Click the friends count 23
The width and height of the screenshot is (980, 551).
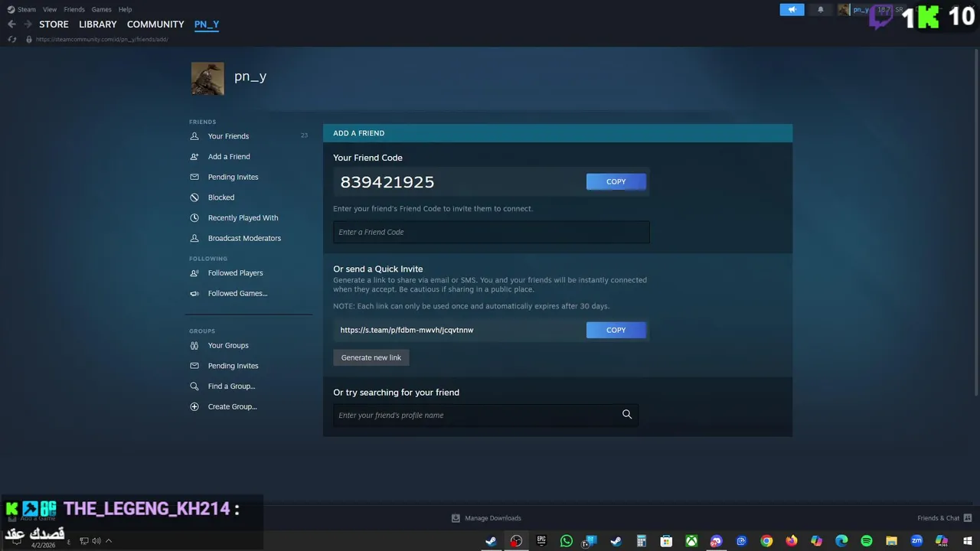[304, 135]
